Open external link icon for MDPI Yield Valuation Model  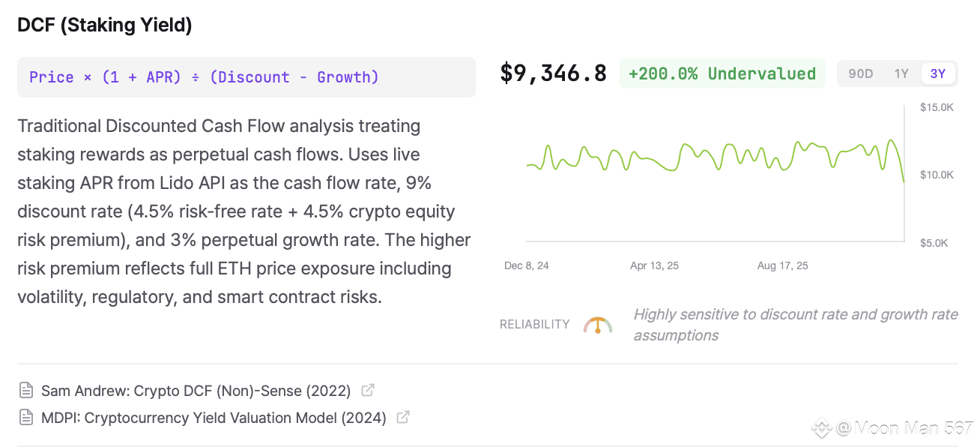pyautogui.click(x=403, y=417)
